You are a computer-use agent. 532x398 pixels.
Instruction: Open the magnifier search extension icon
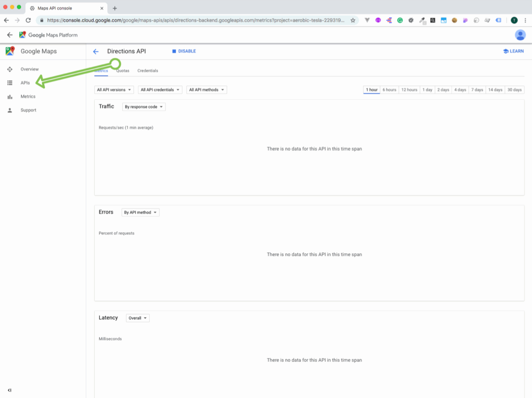(433, 20)
